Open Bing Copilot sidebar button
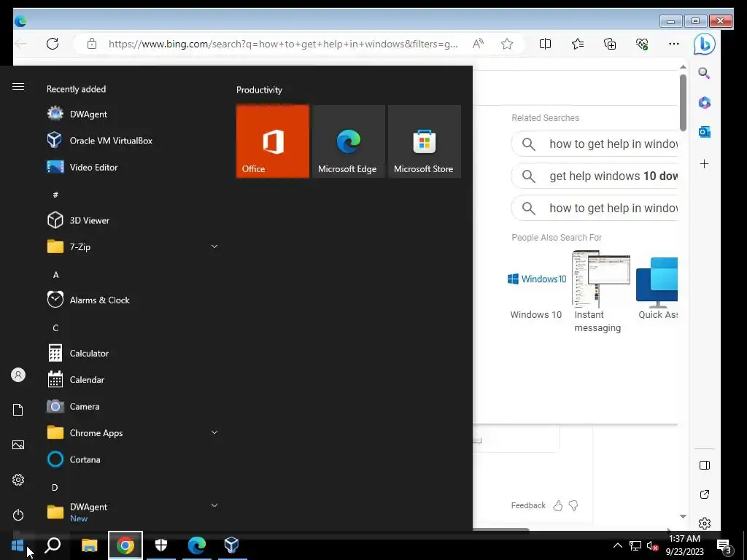Image resolution: width=747 pixels, height=560 pixels. click(x=704, y=44)
